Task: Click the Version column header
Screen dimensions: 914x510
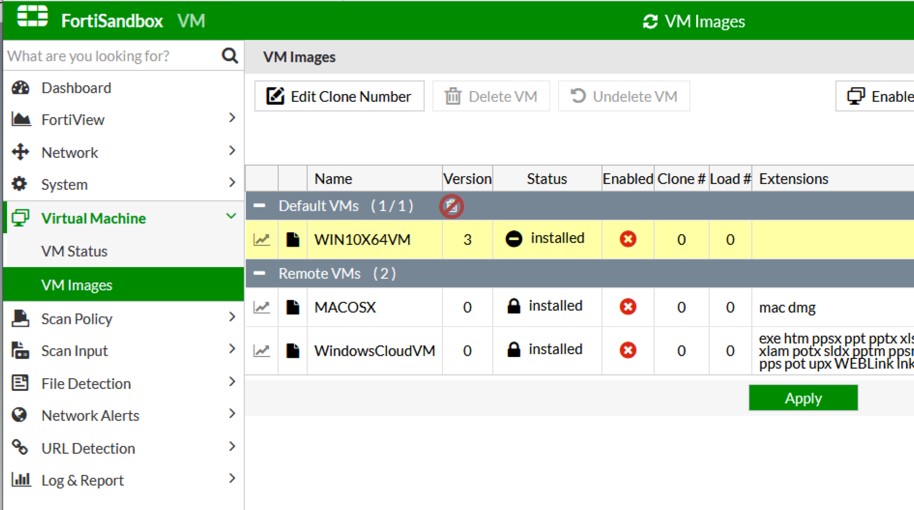Action: pyautogui.click(x=467, y=178)
